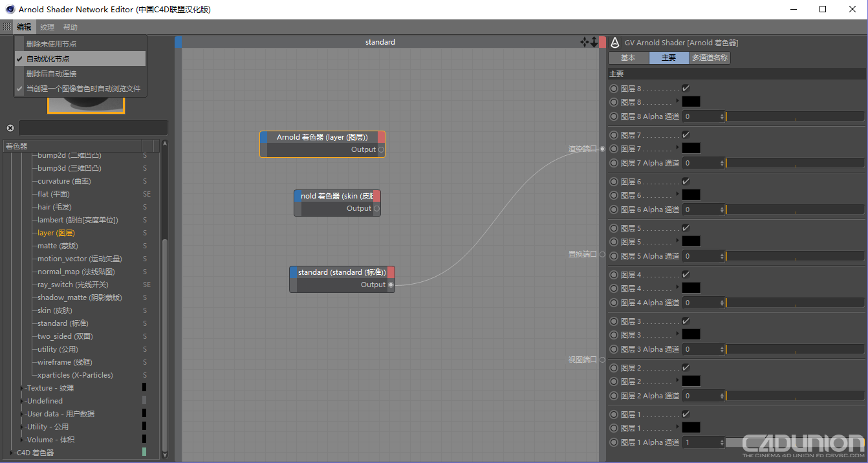The image size is (868, 463).
Task: Choose 当创建一个图像着色时自动浏览文件 menu option
Action: (80, 89)
